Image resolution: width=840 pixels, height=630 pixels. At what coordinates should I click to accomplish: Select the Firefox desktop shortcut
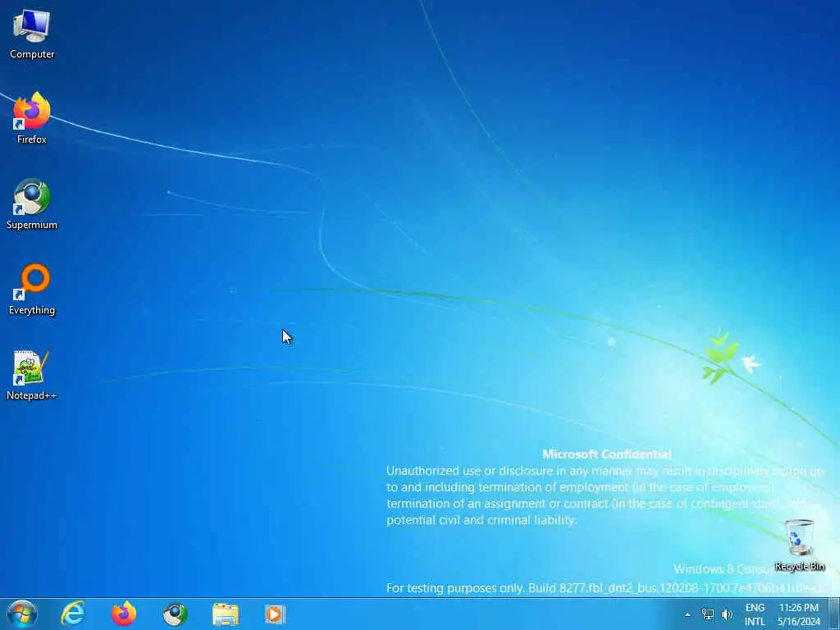[x=32, y=117]
